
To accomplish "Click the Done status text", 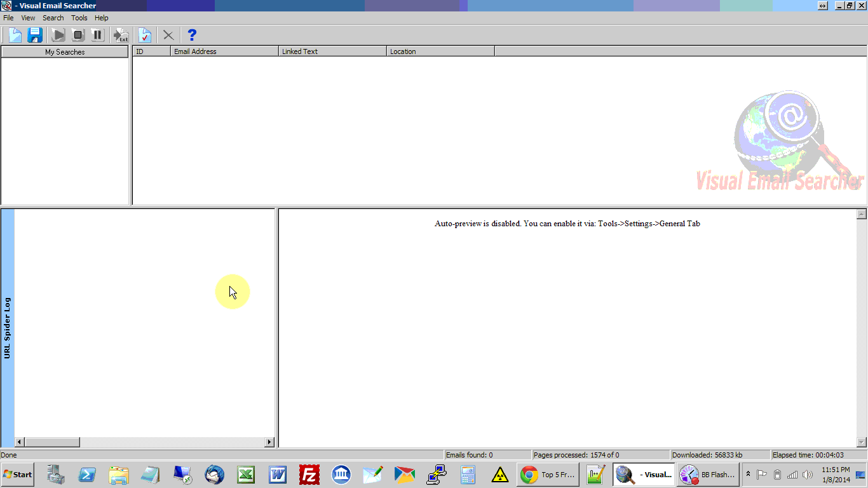I will pos(9,455).
